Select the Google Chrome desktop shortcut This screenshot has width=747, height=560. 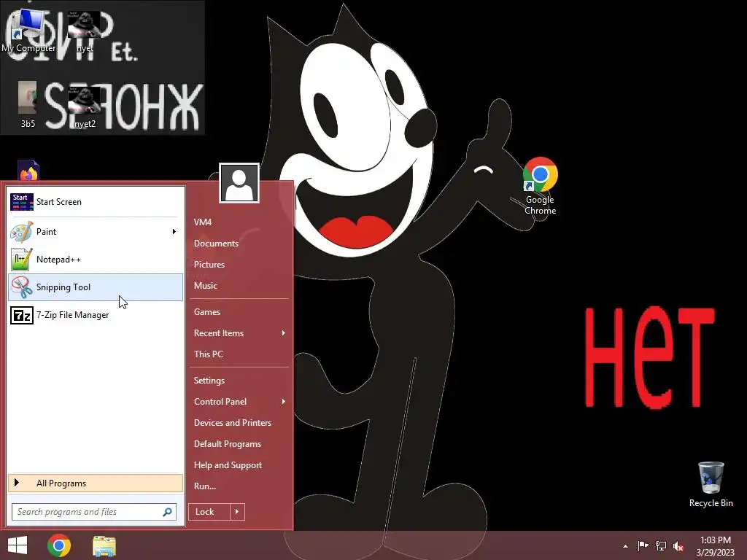[x=541, y=186]
